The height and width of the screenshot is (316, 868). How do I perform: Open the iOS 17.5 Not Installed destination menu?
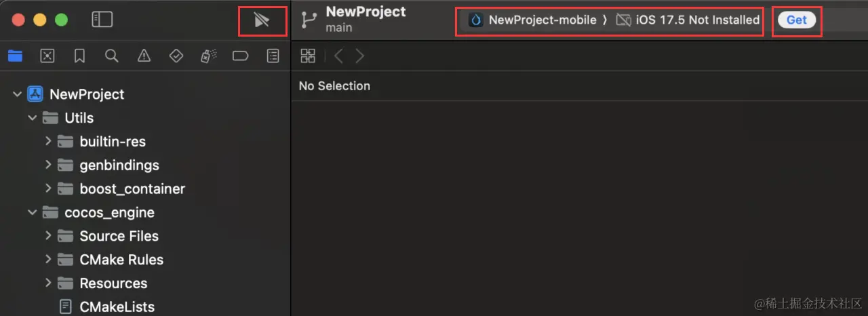point(688,20)
